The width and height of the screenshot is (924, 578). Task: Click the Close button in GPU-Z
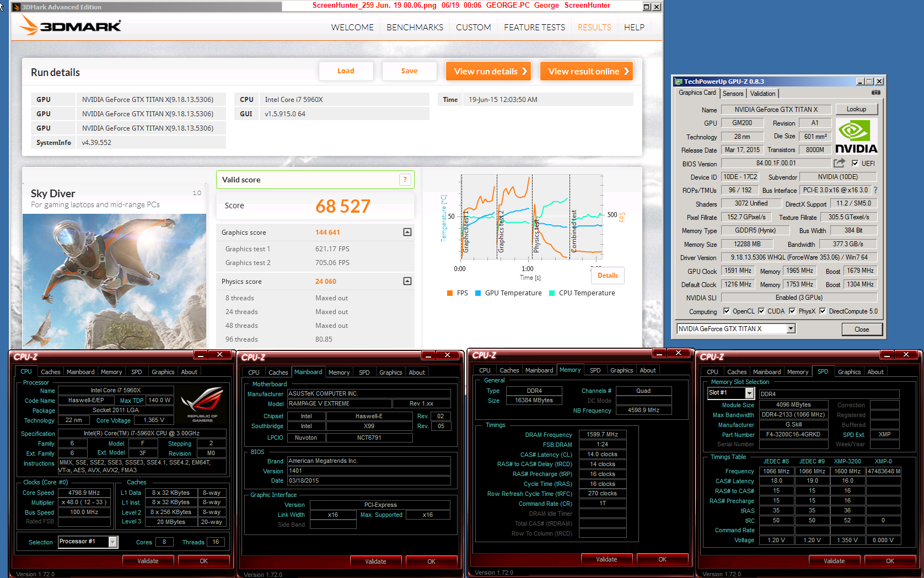[x=862, y=329]
